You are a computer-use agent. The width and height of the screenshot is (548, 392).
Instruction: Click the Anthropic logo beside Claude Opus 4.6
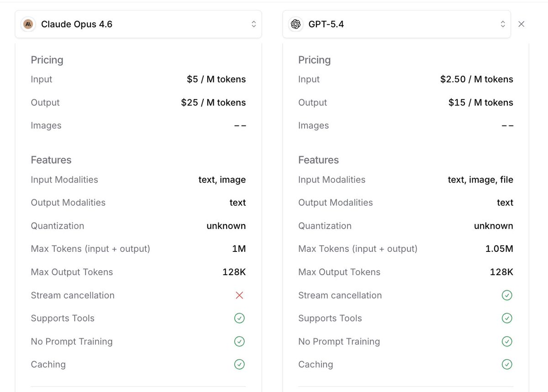[x=28, y=24]
